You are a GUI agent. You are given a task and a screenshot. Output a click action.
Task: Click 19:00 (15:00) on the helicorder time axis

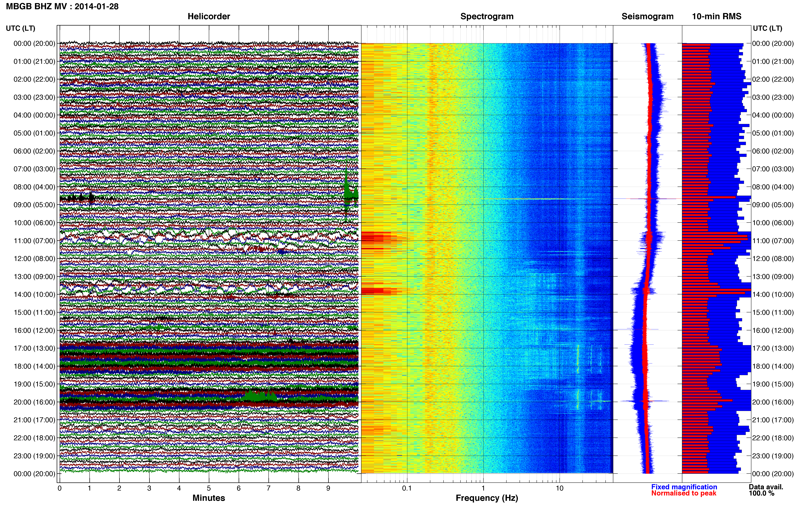point(34,384)
